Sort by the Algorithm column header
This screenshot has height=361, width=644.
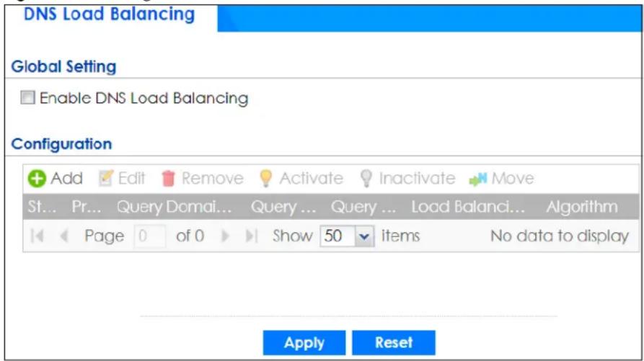point(581,207)
